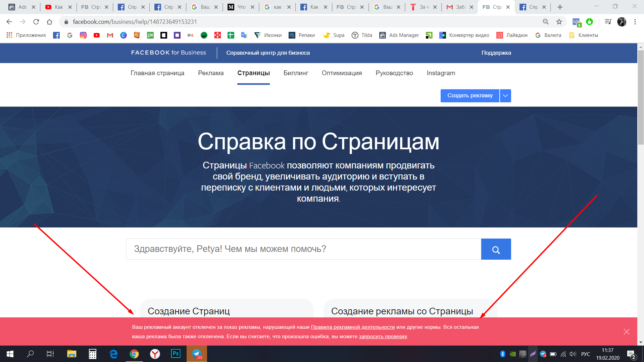Open Photoshop from the taskbar
This screenshot has height=362, width=644.
176,354
